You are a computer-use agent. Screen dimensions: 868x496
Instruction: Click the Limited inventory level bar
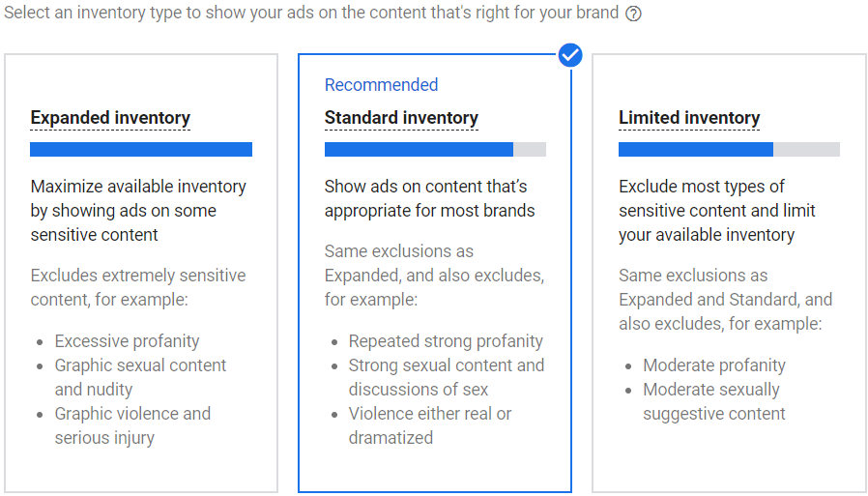pyautogui.click(x=729, y=149)
